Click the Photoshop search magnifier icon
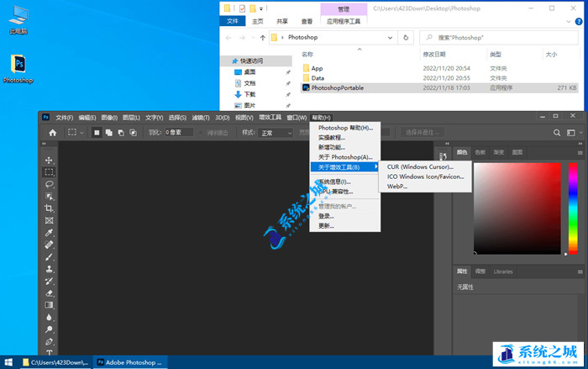588x369 pixels. 557,133
